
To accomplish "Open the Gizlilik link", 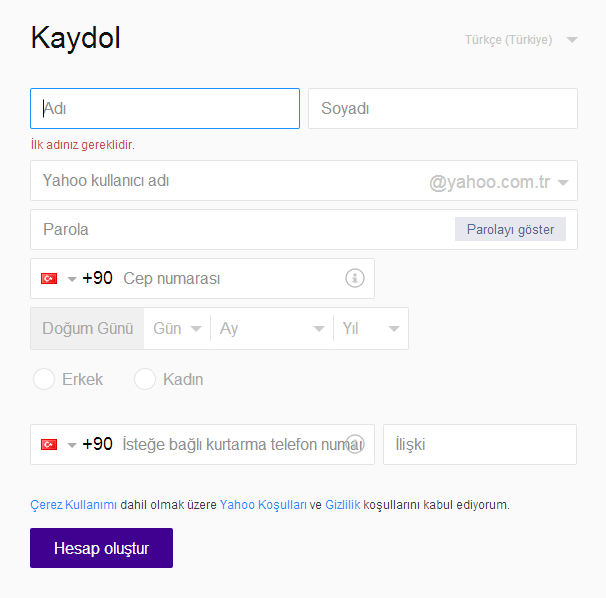I will tap(343, 505).
